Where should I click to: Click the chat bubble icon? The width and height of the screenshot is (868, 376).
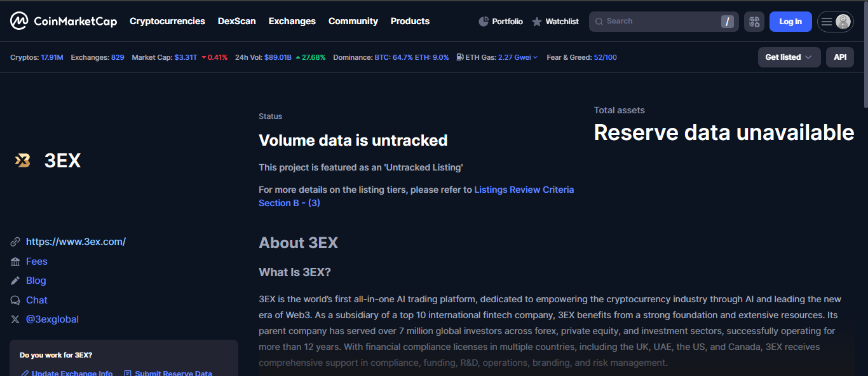pyautogui.click(x=15, y=300)
